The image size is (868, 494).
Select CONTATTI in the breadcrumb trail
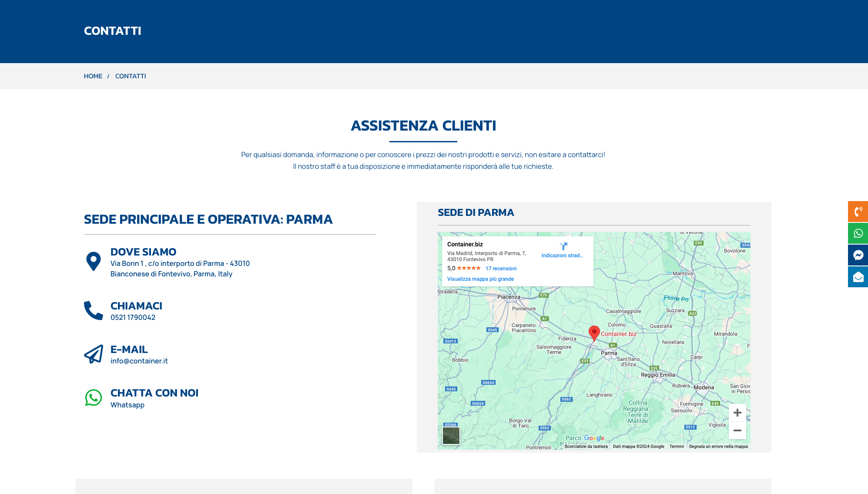[x=131, y=76]
